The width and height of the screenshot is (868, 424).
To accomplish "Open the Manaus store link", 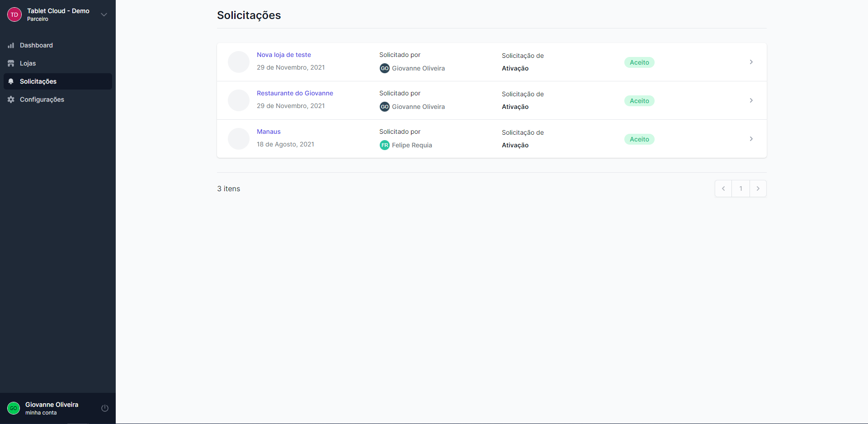I will pos(269,132).
